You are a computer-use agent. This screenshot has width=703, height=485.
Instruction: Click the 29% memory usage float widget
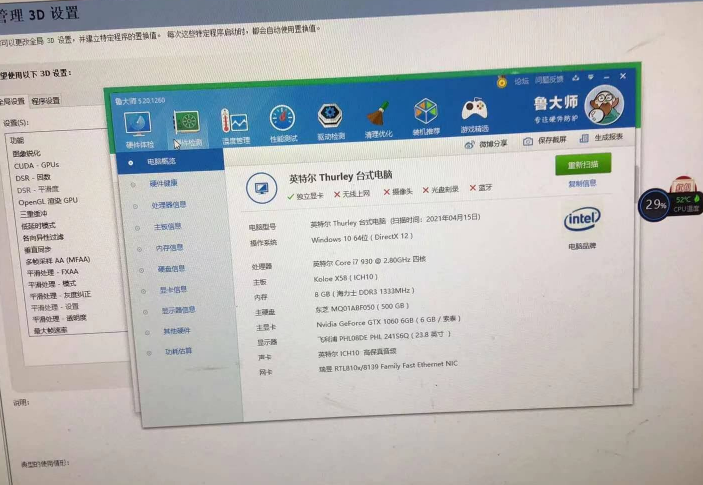654,205
